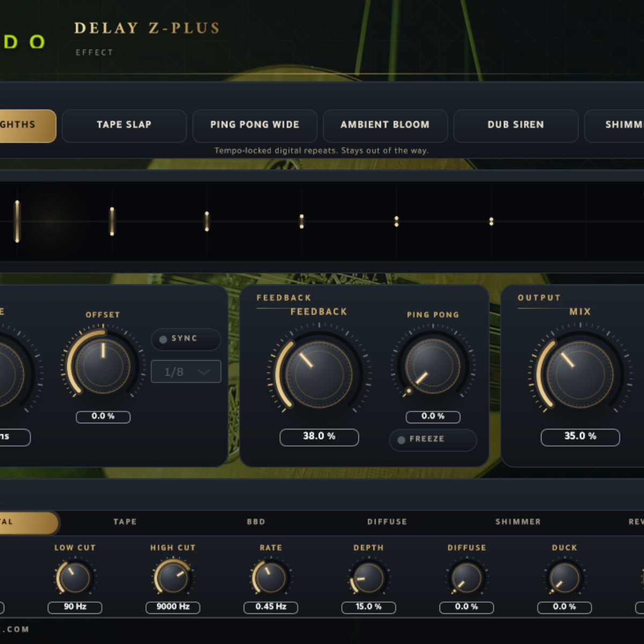Edit the 35.0 % mix value field

tap(580, 437)
